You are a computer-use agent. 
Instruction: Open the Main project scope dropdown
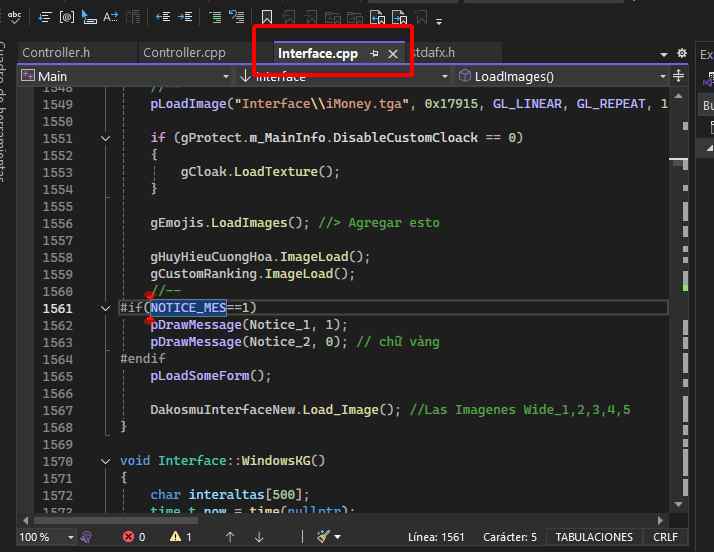pyautogui.click(x=125, y=77)
